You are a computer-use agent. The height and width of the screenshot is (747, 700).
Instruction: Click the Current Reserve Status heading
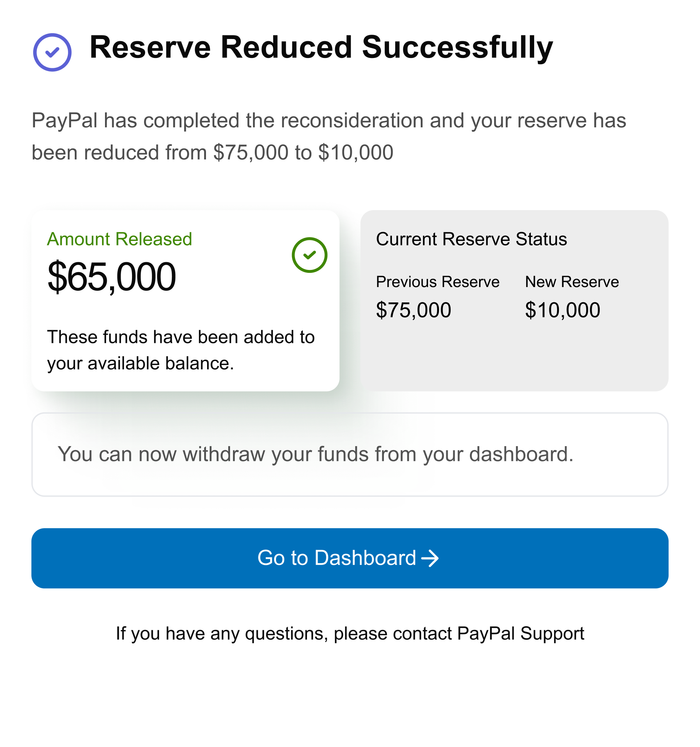click(471, 239)
